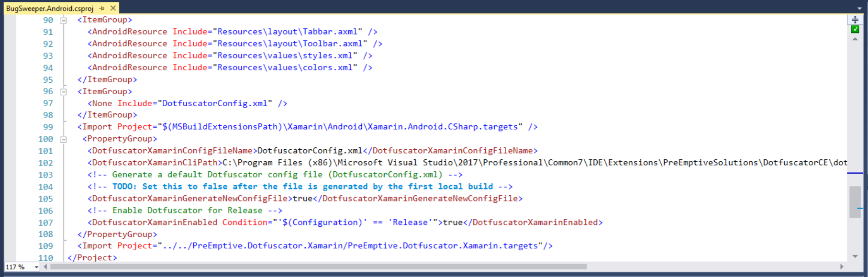The image size is (868, 277).
Task: Click line number 102 in the margin
Action: point(45,163)
